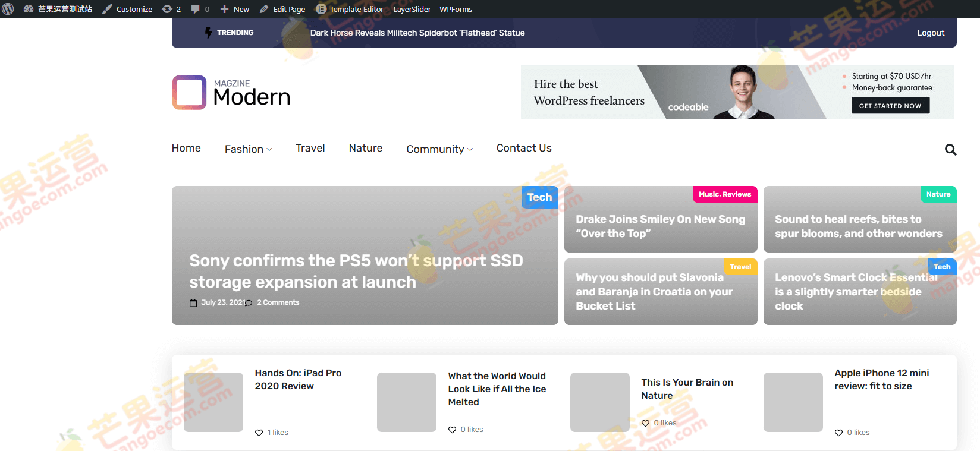Open the updates icon showing 2

tap(167, 9)
